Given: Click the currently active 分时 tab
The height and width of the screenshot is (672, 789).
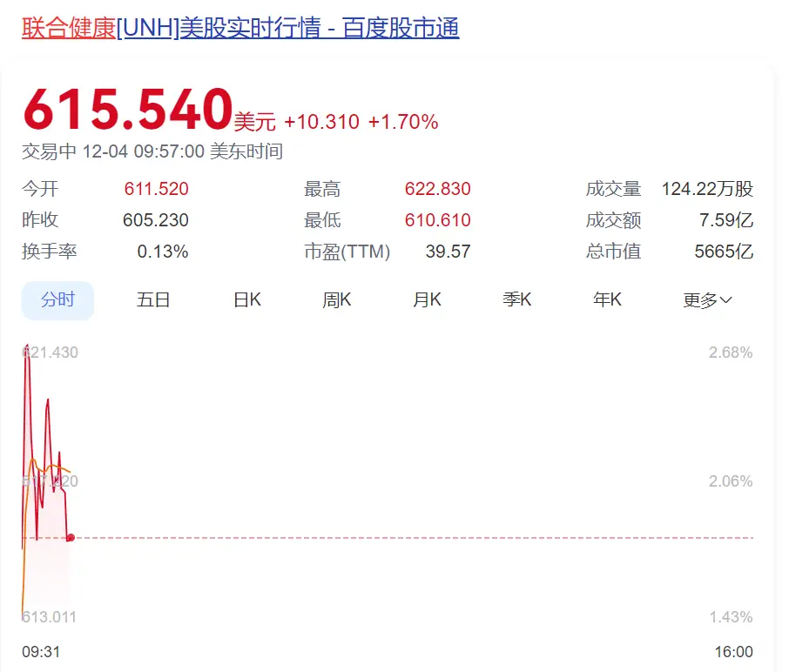Looking at the screenshot, I should pos(57,299).
